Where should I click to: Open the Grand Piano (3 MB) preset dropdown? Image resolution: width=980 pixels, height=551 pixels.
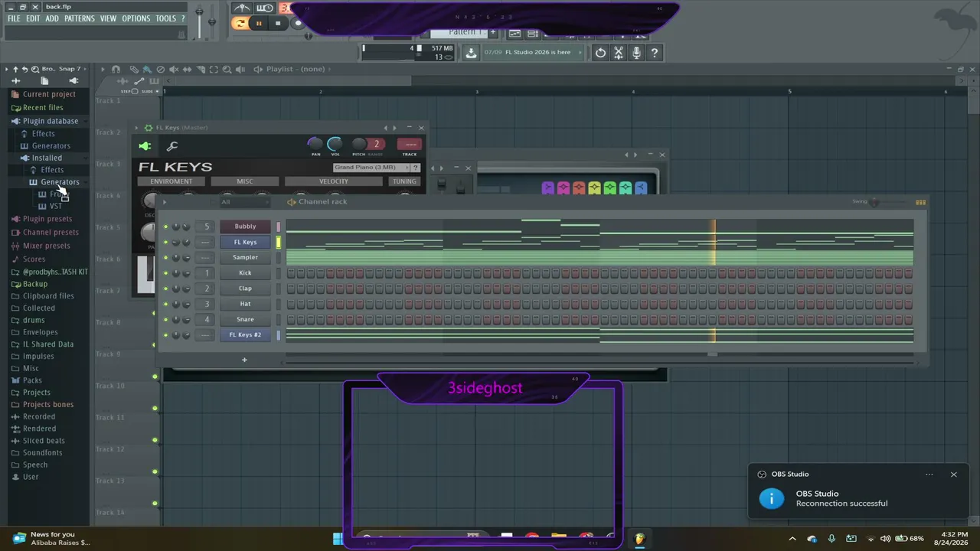[x=371, y=168]
